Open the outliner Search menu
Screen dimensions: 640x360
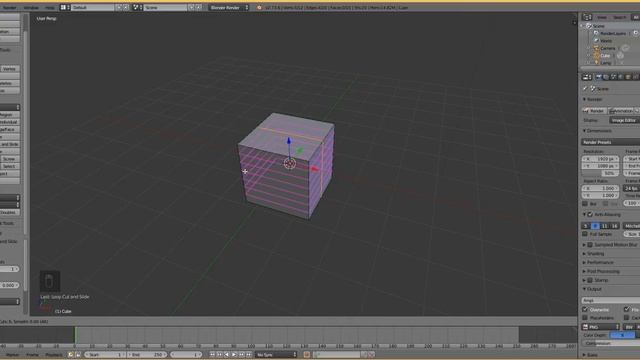619,17
